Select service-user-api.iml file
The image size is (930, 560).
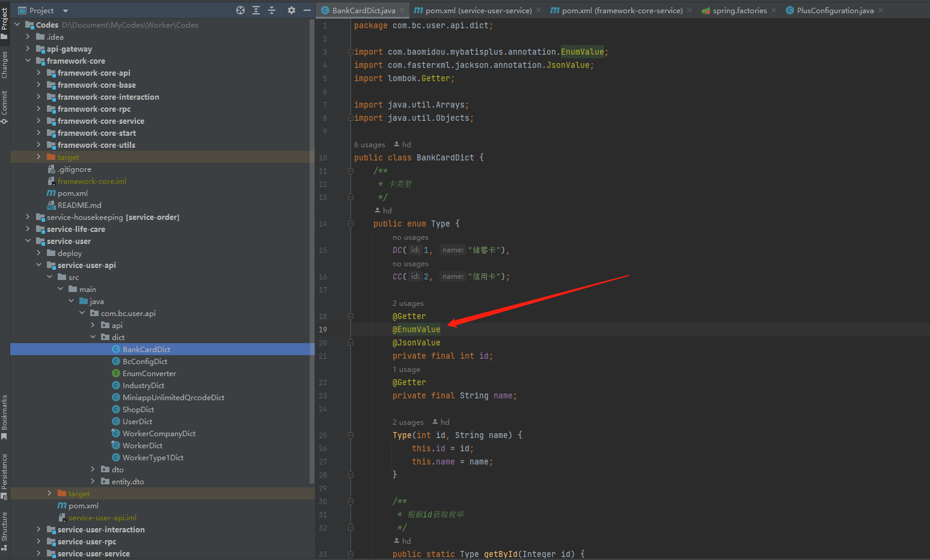click(102, 517)
